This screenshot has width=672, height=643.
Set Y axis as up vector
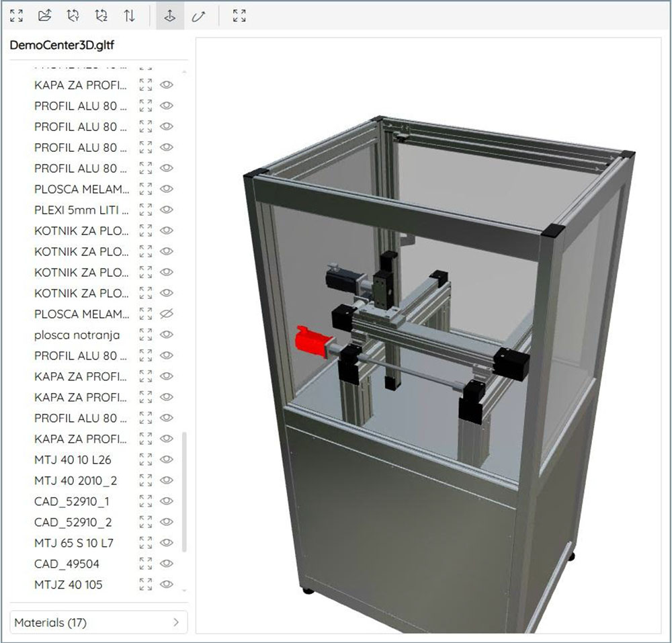pyautogui.click(x=73, y=15)
